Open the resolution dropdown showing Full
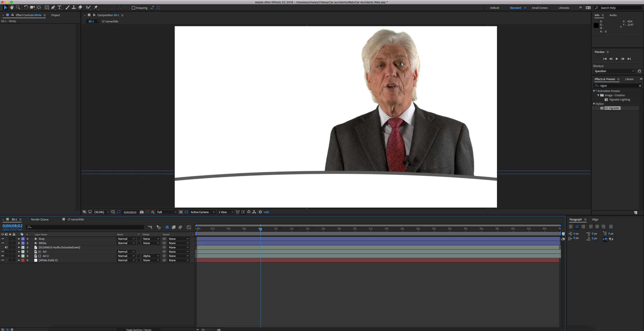This screenshot has width=644, height=331. 167,212
